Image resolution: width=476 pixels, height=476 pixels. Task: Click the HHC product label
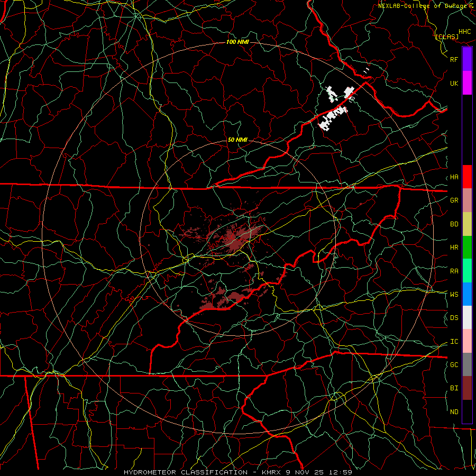(x=465, y=32)
